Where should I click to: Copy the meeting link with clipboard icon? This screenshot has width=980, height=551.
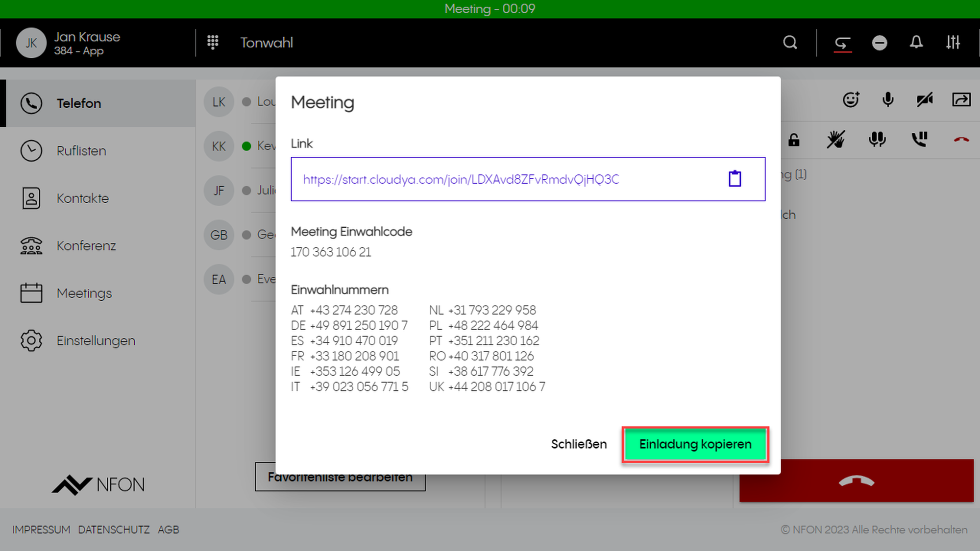[735, 179]
